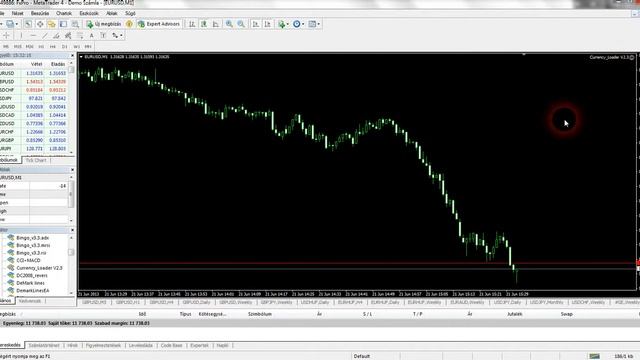
Task: Switch to the Tick Chart tab
Action: tap(36, 160)
